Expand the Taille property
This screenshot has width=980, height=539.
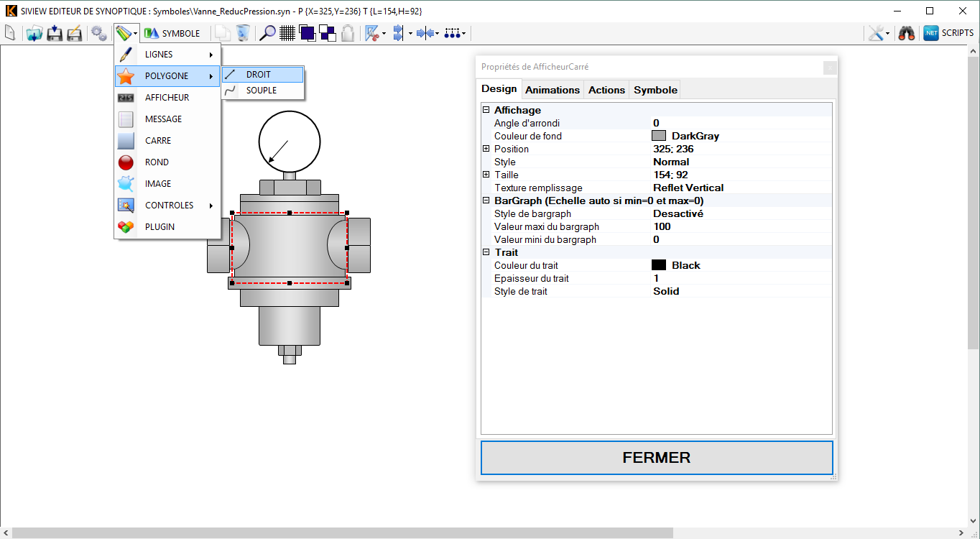486,175
